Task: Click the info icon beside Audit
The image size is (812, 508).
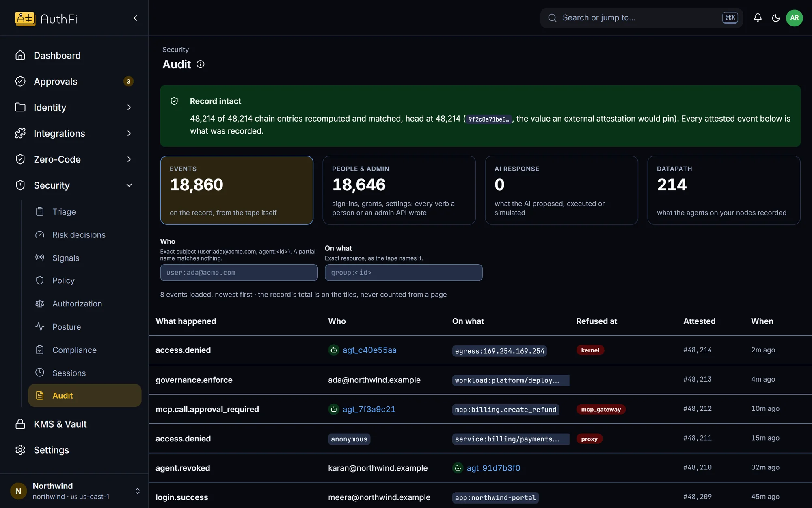Action: click(201, 64)
